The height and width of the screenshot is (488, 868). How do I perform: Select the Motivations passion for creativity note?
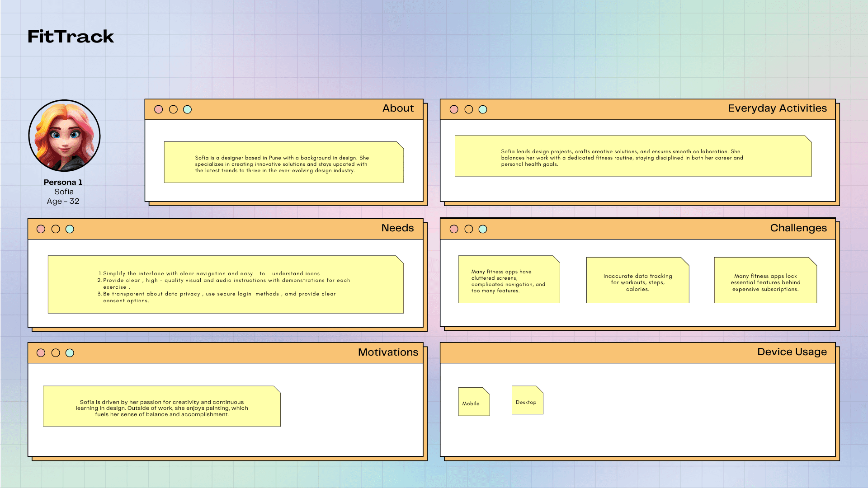click(161, 406)
